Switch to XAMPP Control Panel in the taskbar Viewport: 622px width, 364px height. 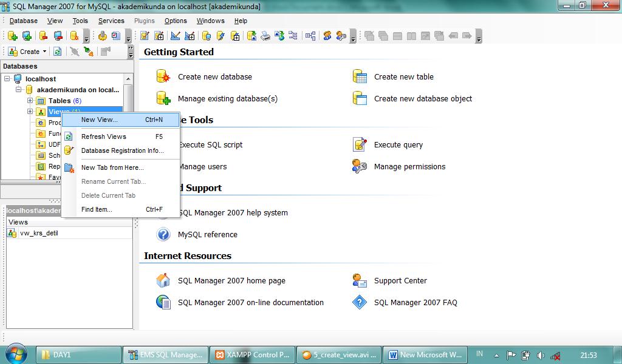(252, 354)
